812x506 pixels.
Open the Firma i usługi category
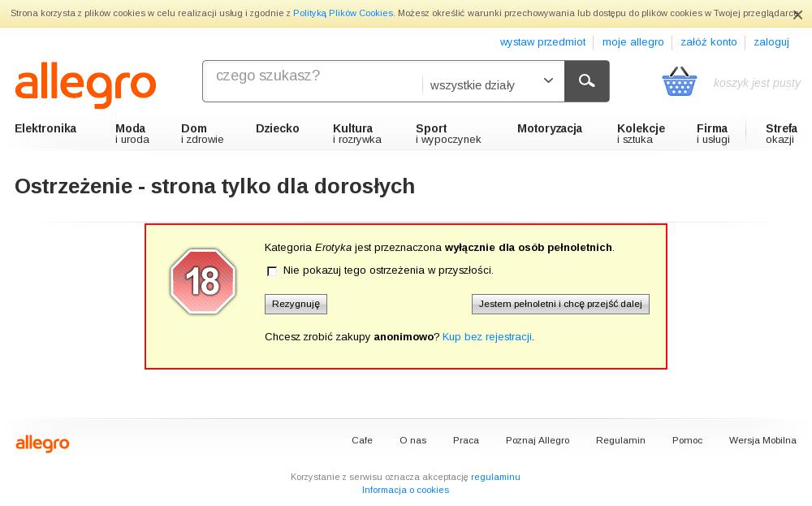tap(713, 134)
